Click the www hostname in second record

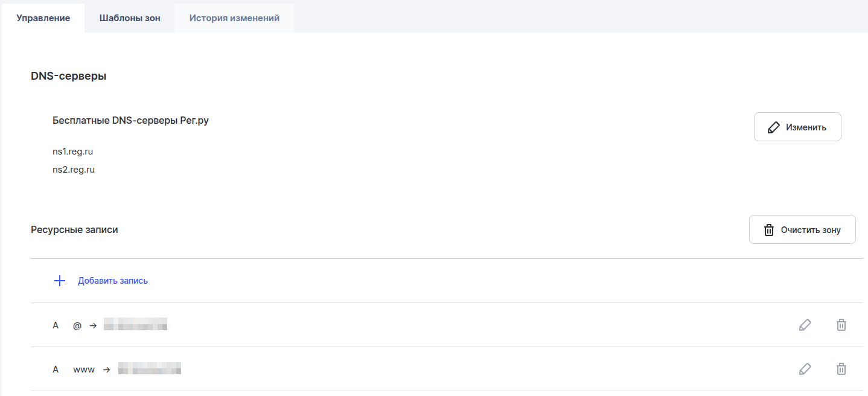point(84,369)
